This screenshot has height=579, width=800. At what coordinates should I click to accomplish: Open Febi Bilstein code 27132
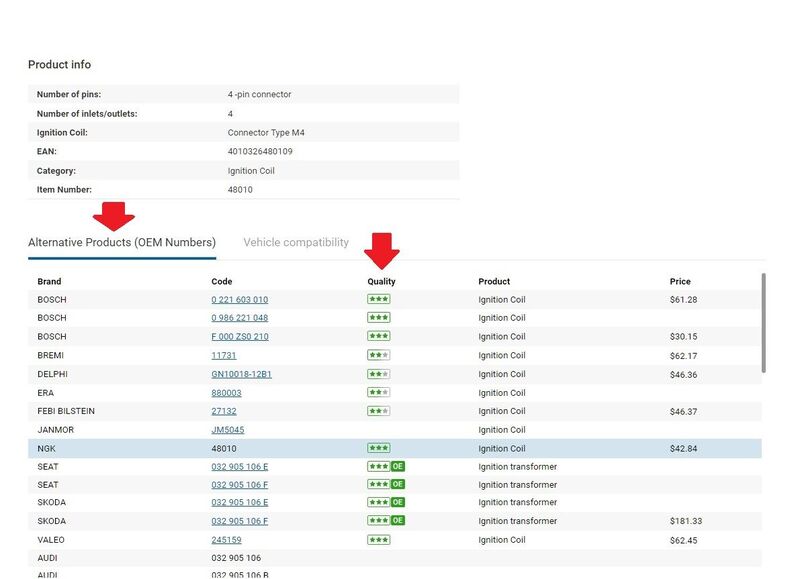(x=224, y=411)
